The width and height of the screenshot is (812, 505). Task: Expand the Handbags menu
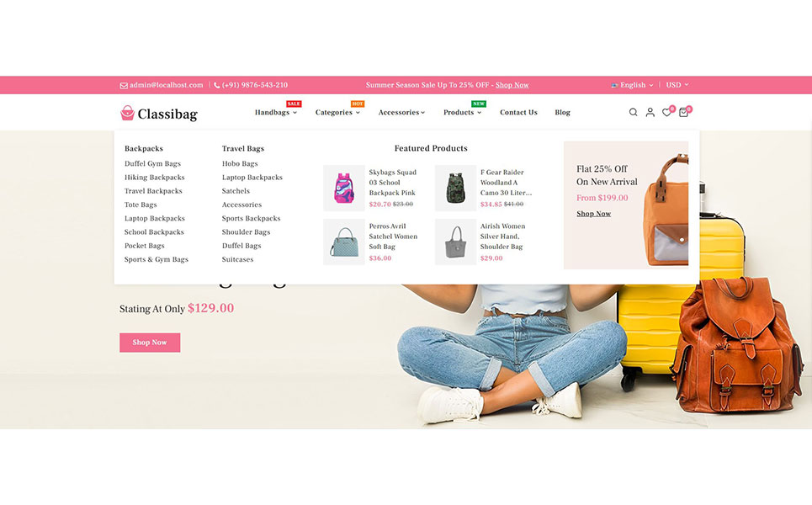point(275,113)
